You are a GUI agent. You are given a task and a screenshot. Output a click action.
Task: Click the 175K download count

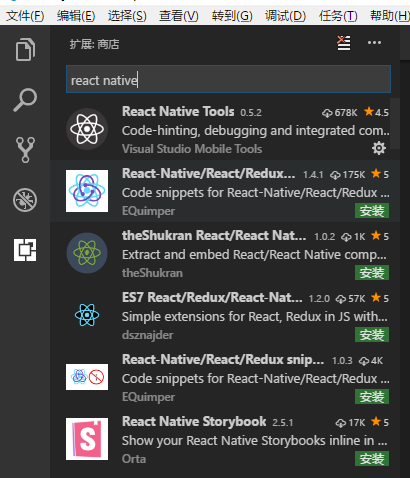click(348, 175)
